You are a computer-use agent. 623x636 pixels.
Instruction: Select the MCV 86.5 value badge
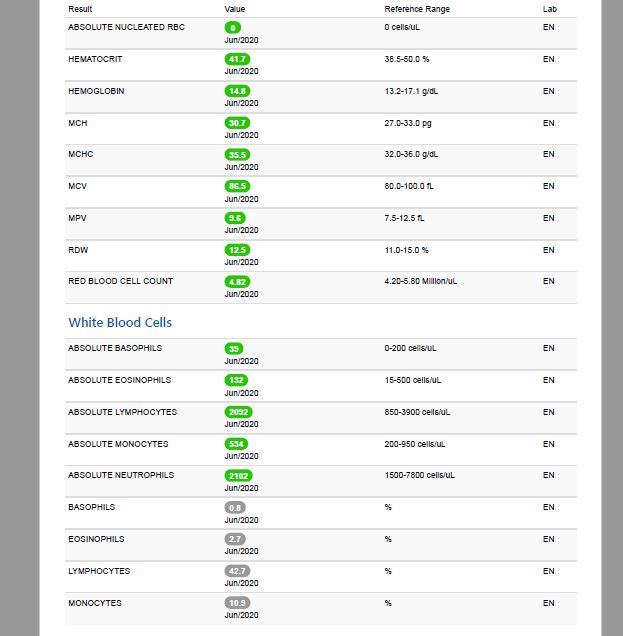237,186
